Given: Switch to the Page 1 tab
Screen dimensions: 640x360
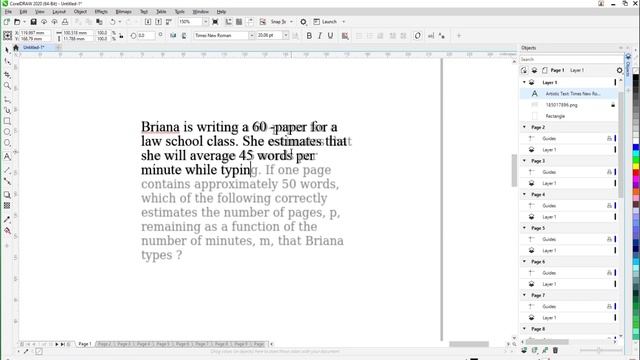Looking at the screenshot, I should pyautogui.click(x=84, y=344).
